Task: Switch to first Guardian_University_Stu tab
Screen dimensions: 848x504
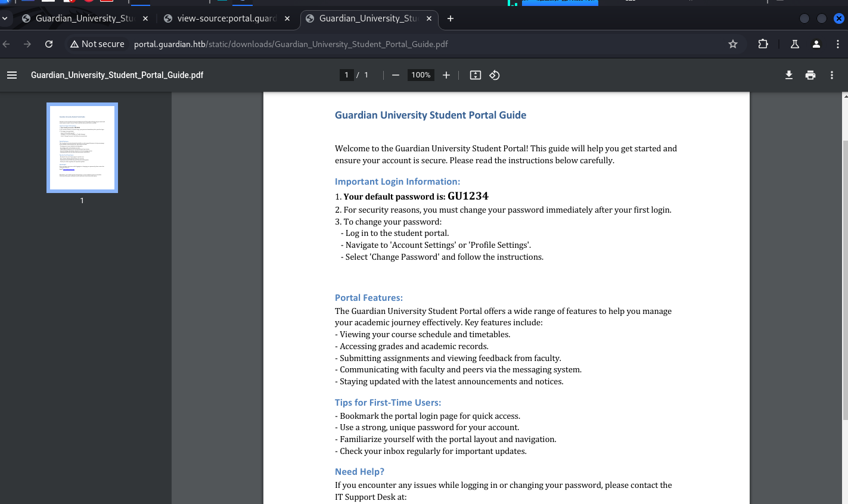Action: pos(85,18)
